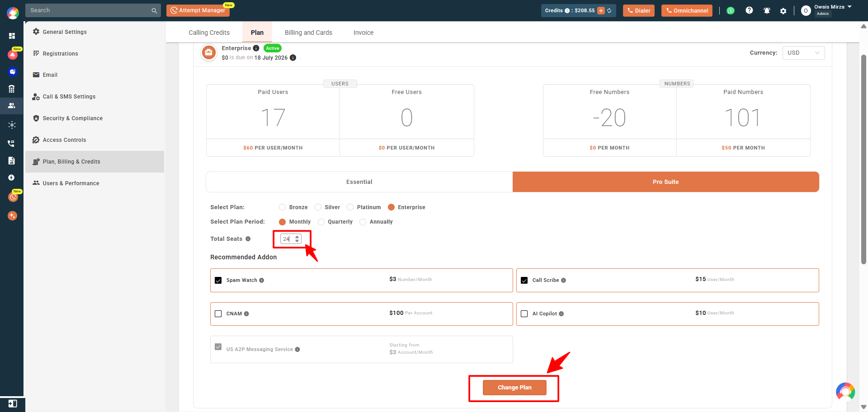Click the Change Plan button
868x412 pixels.
tap(514, 388)
